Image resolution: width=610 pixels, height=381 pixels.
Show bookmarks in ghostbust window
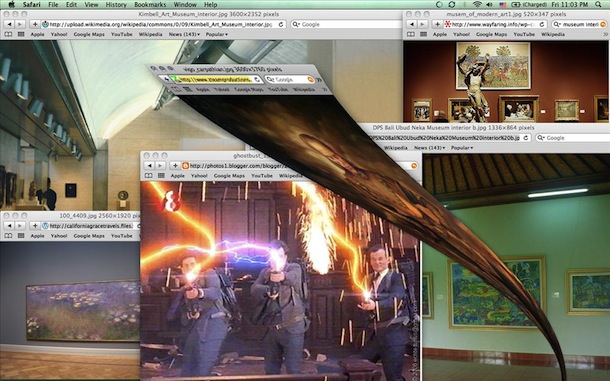tap(148, 176)
